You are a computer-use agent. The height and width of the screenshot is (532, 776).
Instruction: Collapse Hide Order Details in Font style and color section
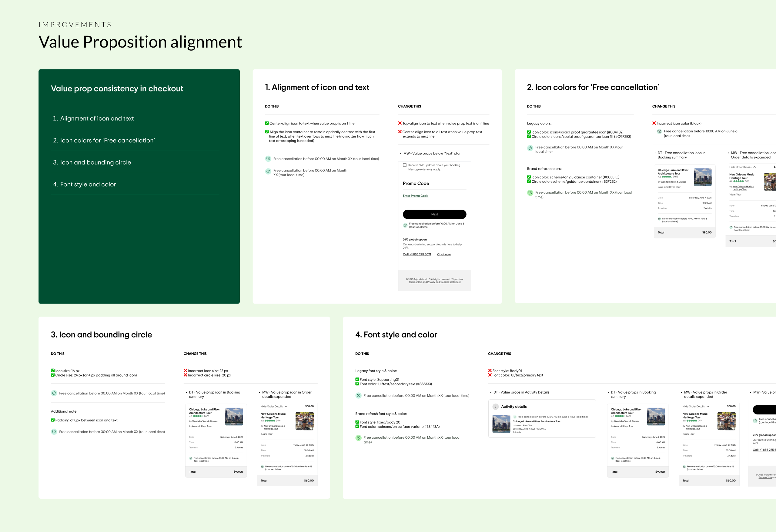(x=708, y=407)
